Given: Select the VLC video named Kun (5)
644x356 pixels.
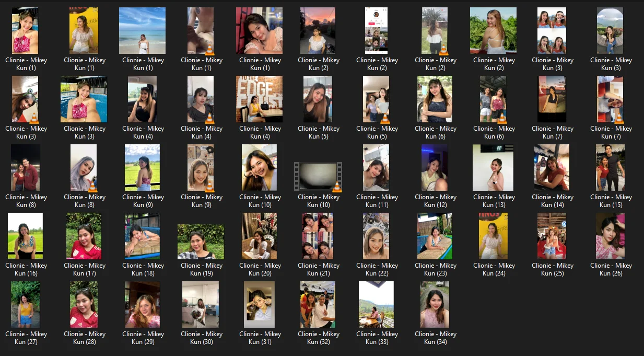Looking at the screenshot, I should pyautogui.click(x=376, y=99).
